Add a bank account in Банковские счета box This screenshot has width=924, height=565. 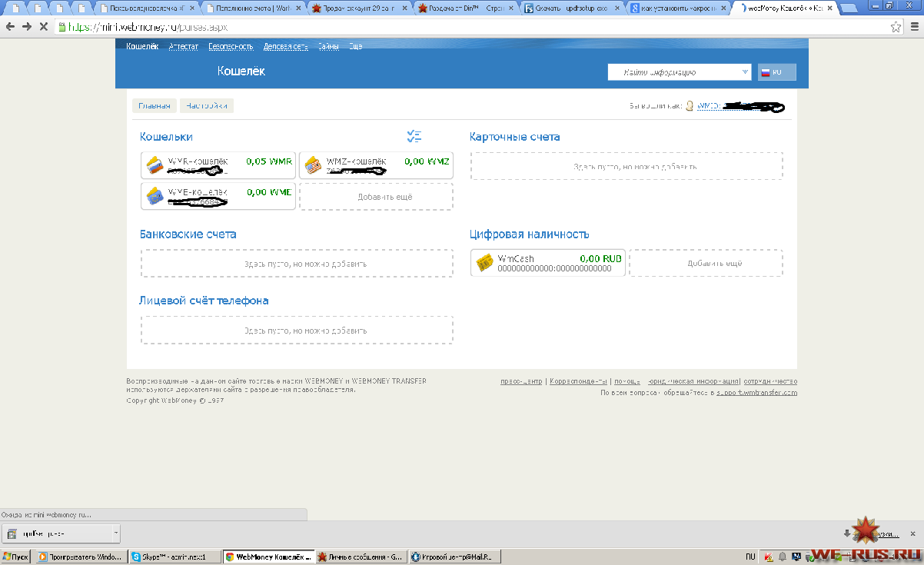pos(297,263)
